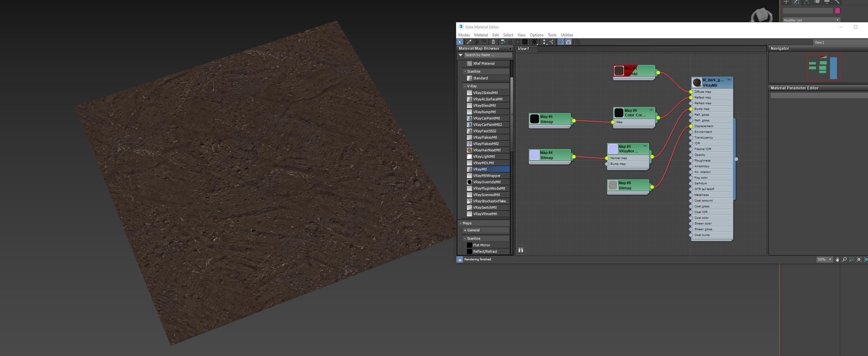Click Map #4 Bitmap node preview swatch
Screen dimensions: 868x356
tap(534, 155)
